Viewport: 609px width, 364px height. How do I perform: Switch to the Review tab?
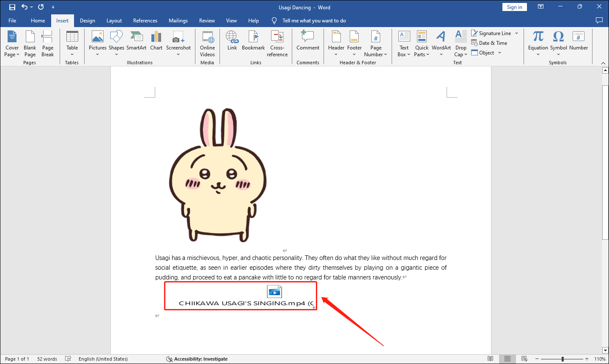pos(207,21)
